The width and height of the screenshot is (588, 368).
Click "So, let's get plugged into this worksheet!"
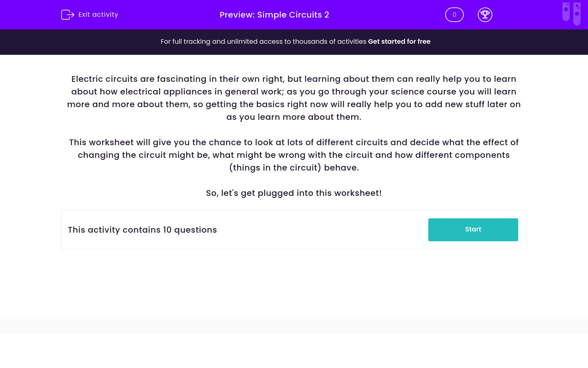294,193
